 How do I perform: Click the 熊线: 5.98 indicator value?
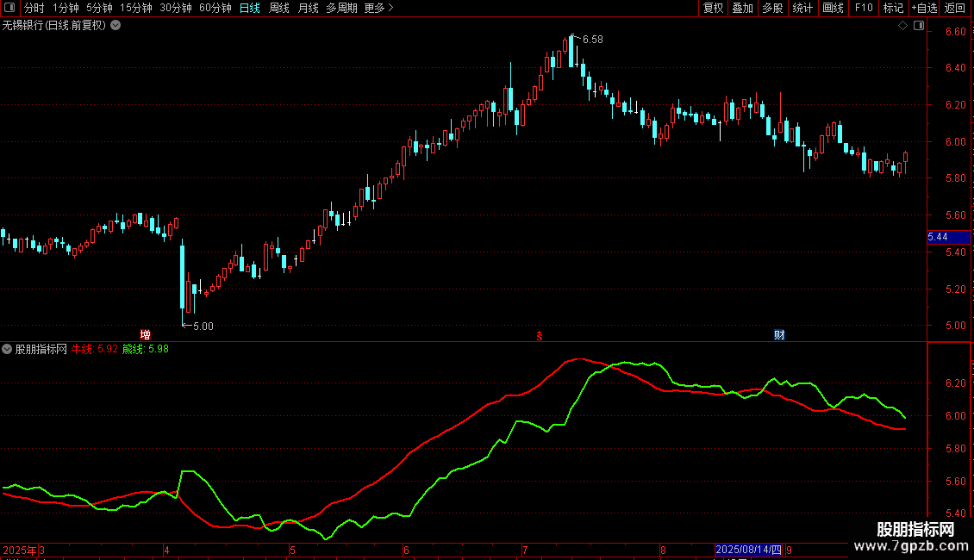coord(146,350)
